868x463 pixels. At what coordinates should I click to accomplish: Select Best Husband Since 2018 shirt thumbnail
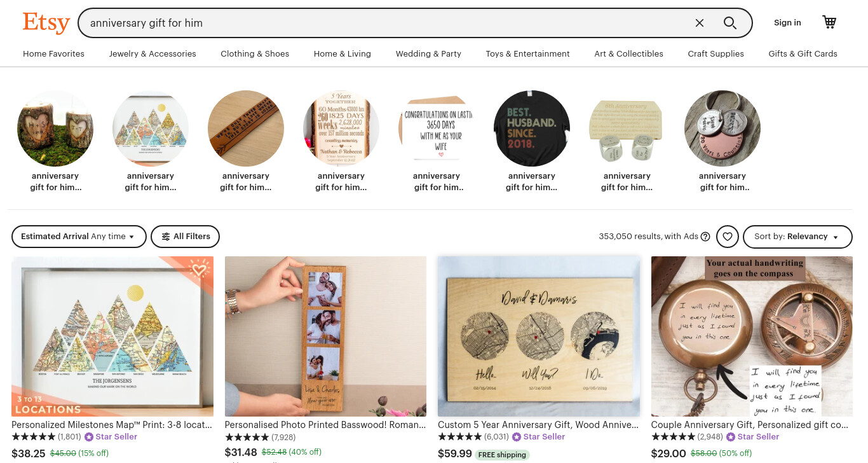(532, 128)
